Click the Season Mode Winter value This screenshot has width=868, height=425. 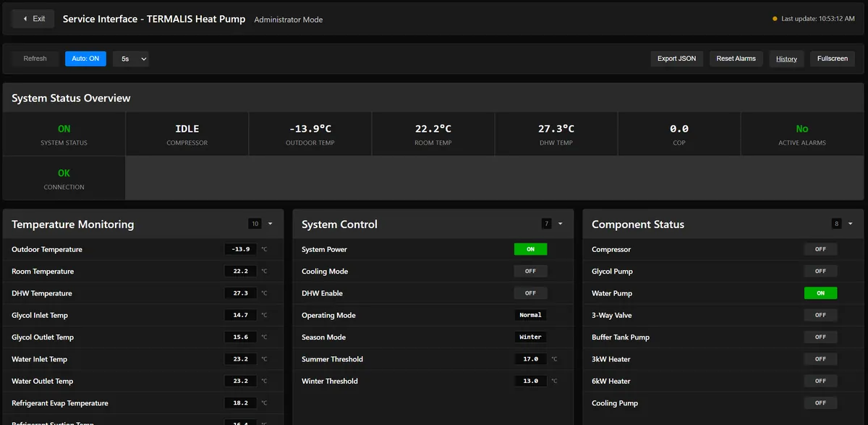tap(530, 337)
